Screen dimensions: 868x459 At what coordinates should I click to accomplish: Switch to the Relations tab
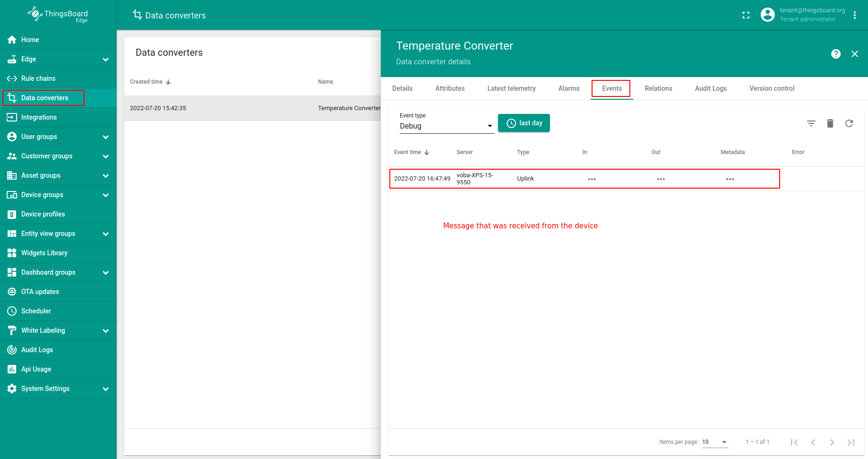point(658,88)
